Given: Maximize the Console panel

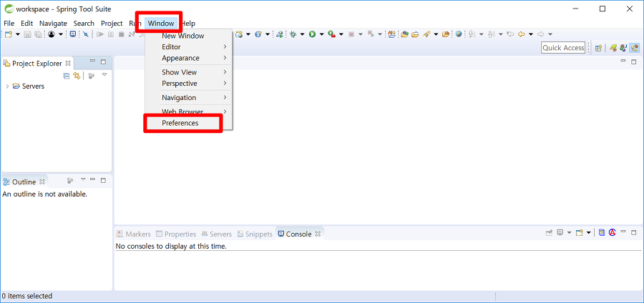Looking at the screenshot, I should pos(633,232).
